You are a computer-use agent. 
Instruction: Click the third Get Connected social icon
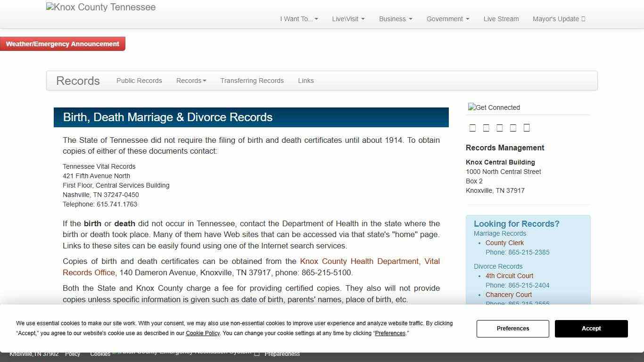click(x=500, y=127)
